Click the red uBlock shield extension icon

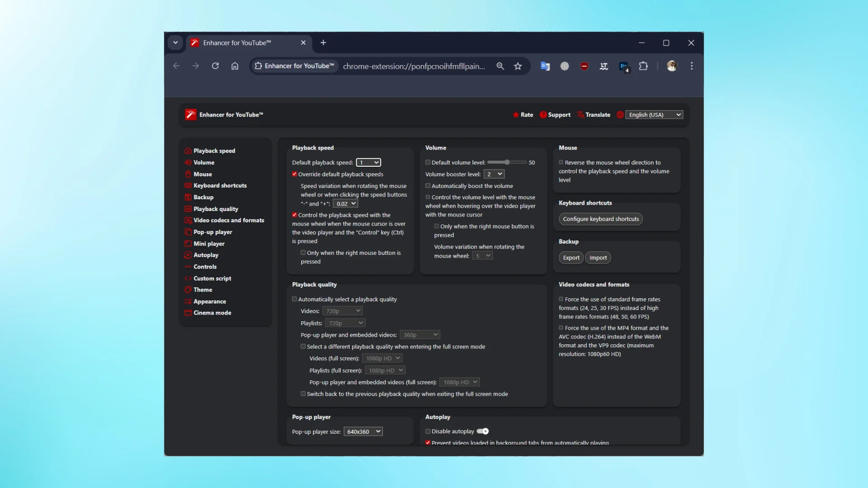[x=584, y=66]
